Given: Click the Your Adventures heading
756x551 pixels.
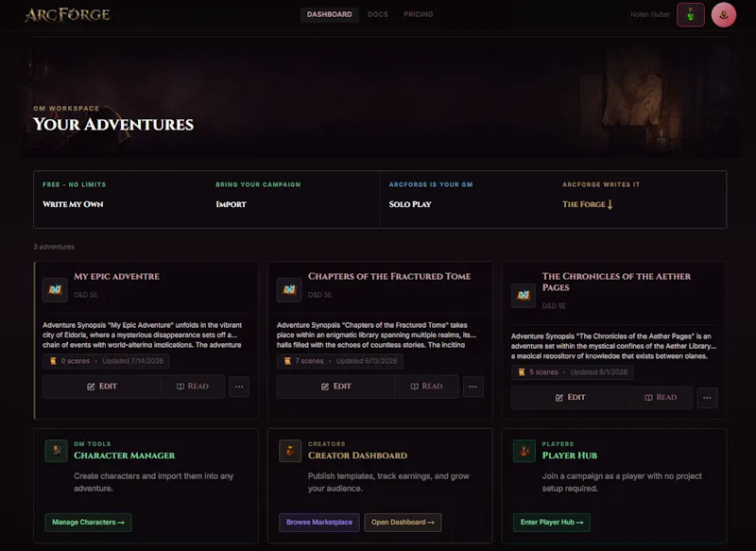Looking at the screenshot, I should pos(113,125).
